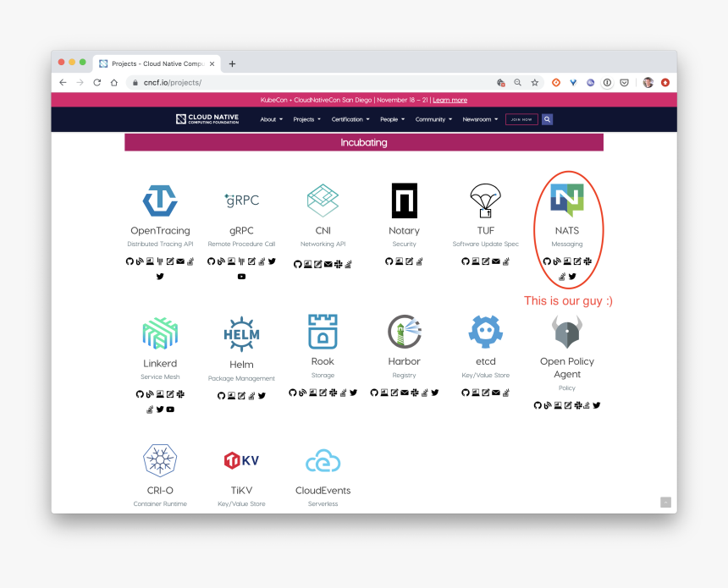Open Rook's GitHub icon
728x588 pixels.
tap(293, 393)
